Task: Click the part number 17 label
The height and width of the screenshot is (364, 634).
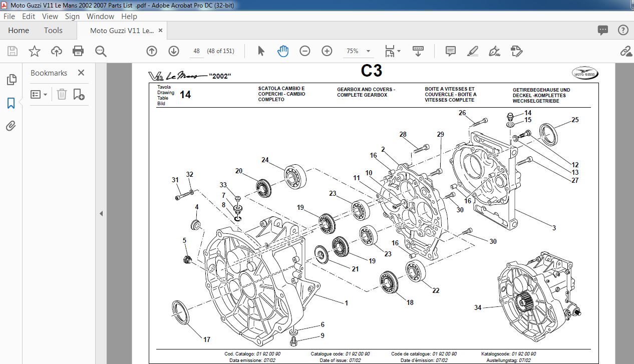Action: [x=207, y=339]
